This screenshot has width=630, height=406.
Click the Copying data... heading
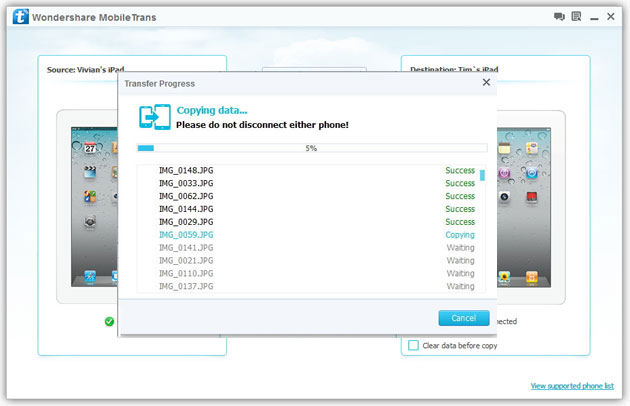212,111
